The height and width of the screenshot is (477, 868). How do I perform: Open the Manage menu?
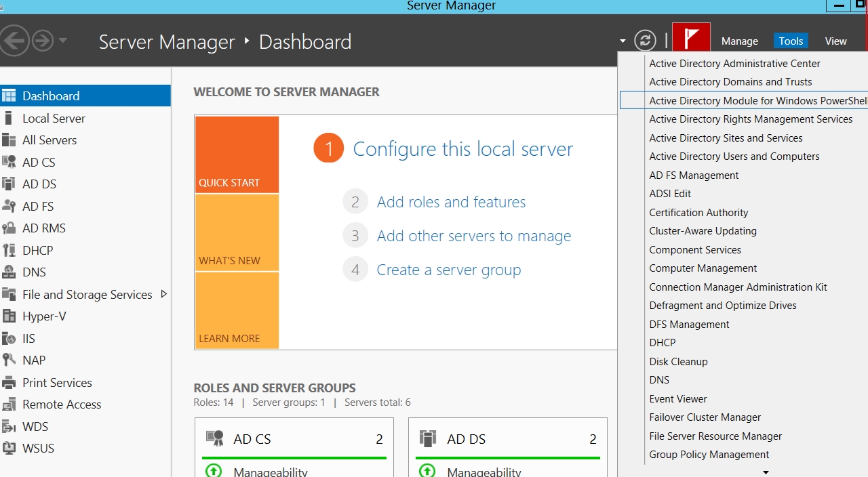[739, 41]
